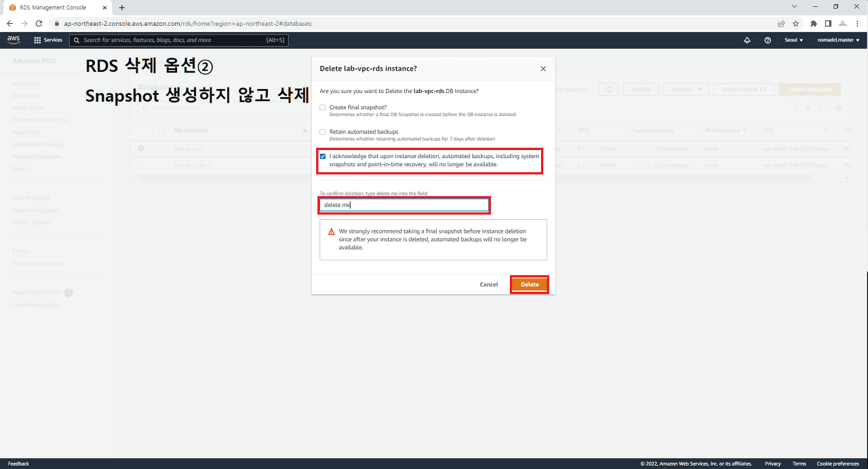Check the Retain automated backups checkbox

coord(323,132)
